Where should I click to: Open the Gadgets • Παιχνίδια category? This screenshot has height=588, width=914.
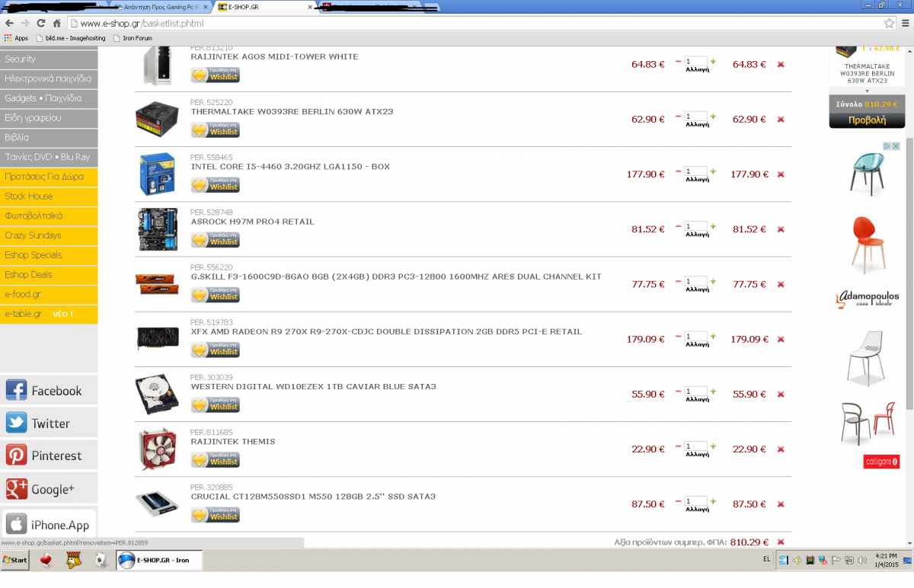[49, 98]
